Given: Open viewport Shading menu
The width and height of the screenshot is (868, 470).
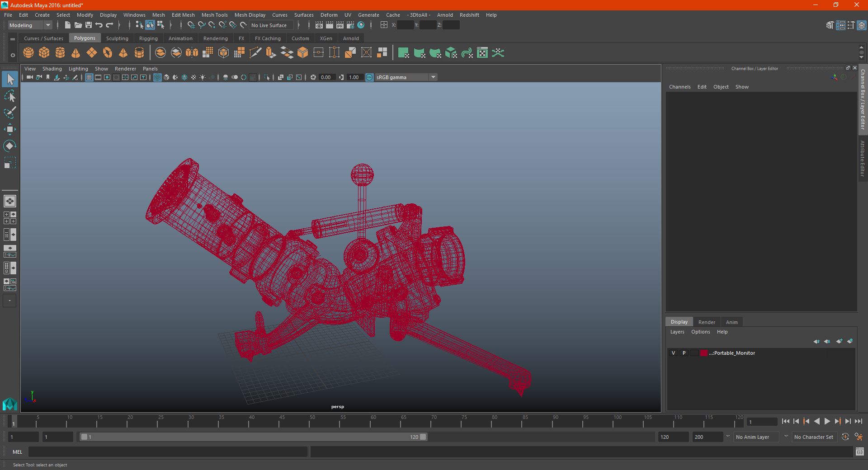Looking at the screenshot, I should 52,69.
